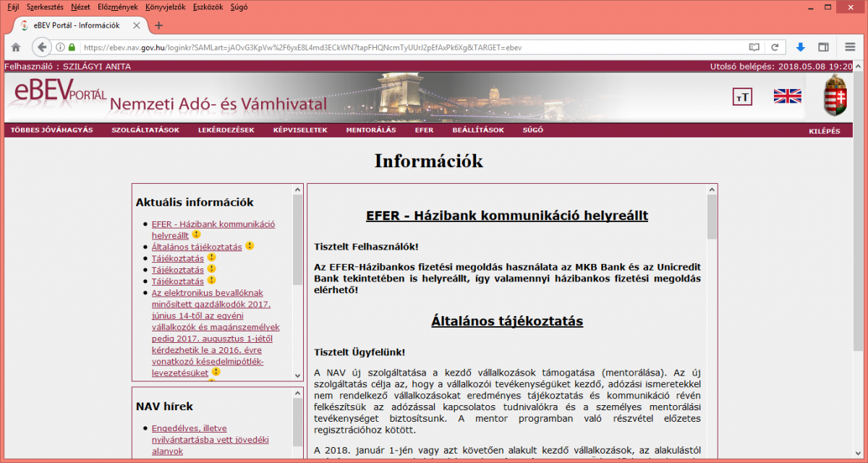Open the KÉPVISELETEK navigation item
This screenshot has width=868, height=463.
[300, 130]
